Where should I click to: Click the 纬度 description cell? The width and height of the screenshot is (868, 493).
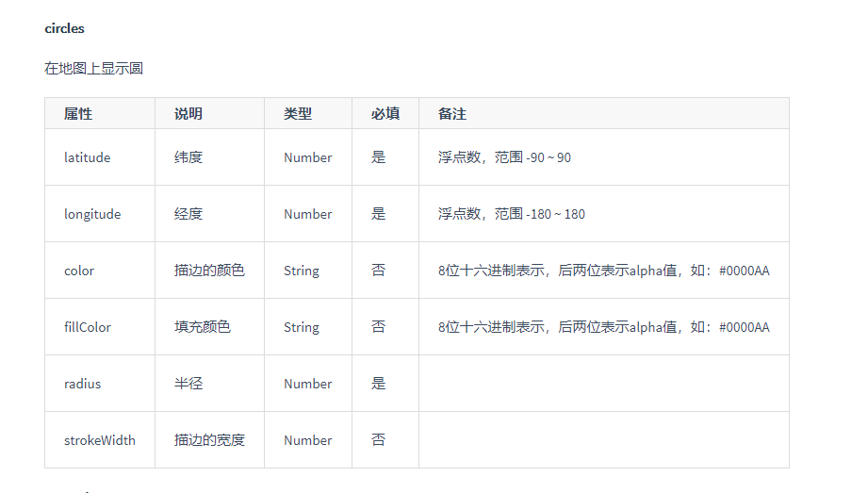coord(188,157)
